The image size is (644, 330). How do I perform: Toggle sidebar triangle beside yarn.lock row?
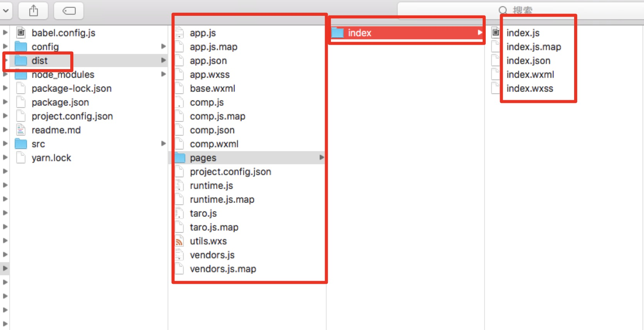pos(5,157)
